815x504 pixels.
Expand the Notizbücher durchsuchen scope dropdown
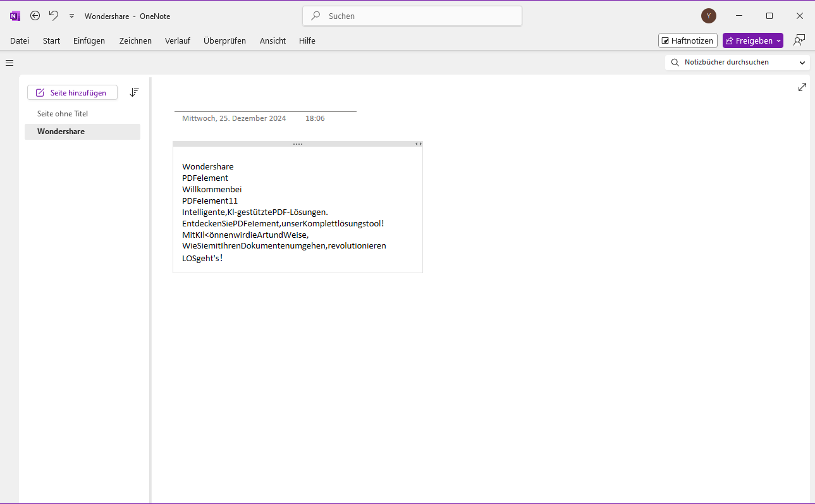(802, 63)
